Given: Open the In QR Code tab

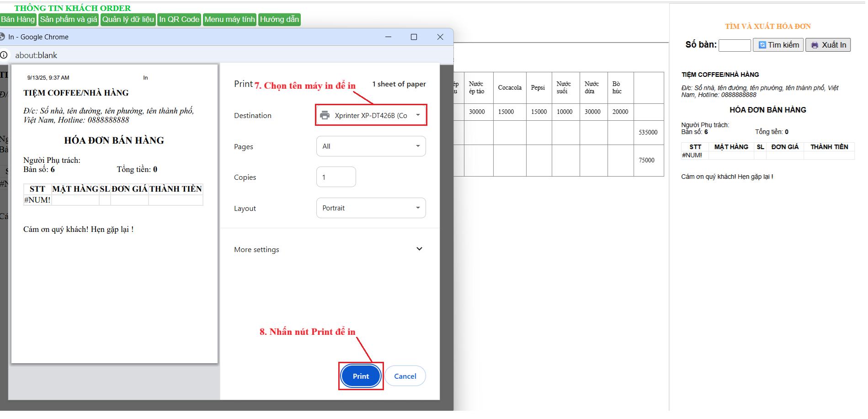Looking at the screenshot, I should click(179, 19).
